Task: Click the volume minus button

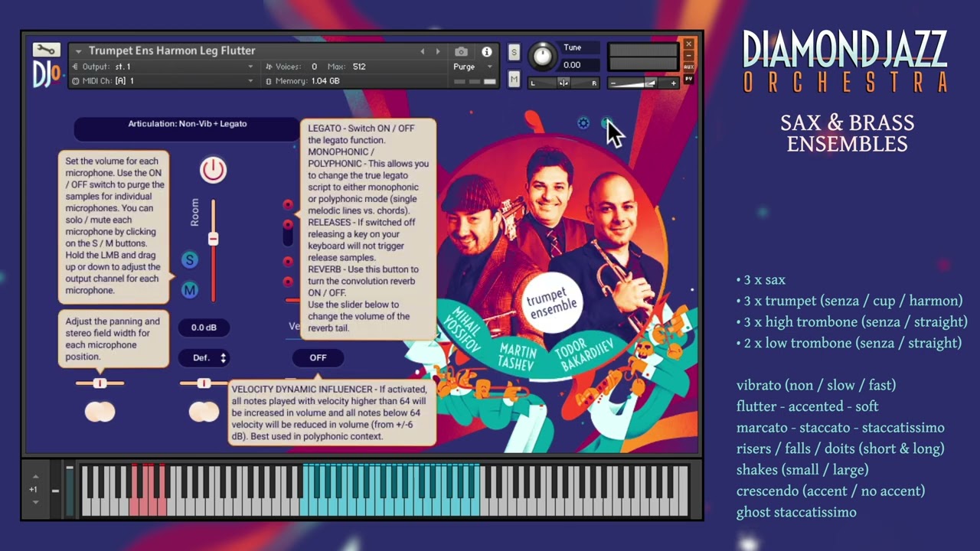Action: 613,83
